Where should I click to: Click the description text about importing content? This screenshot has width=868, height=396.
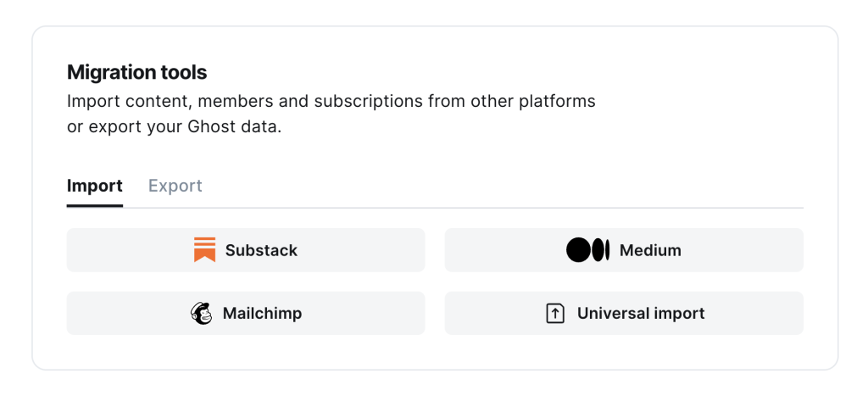pos(331,102)
